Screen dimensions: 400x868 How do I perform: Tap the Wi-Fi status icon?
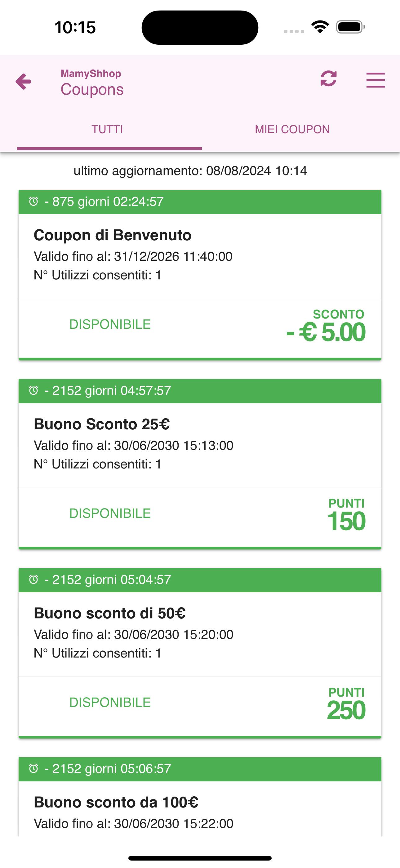tap(320, 27)
